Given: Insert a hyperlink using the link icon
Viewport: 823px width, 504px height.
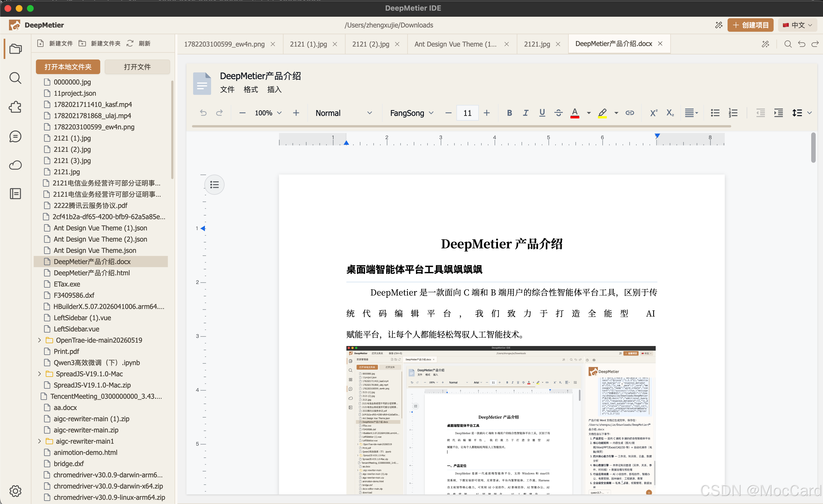Looking at the screenshot, I should click(630, 113).
